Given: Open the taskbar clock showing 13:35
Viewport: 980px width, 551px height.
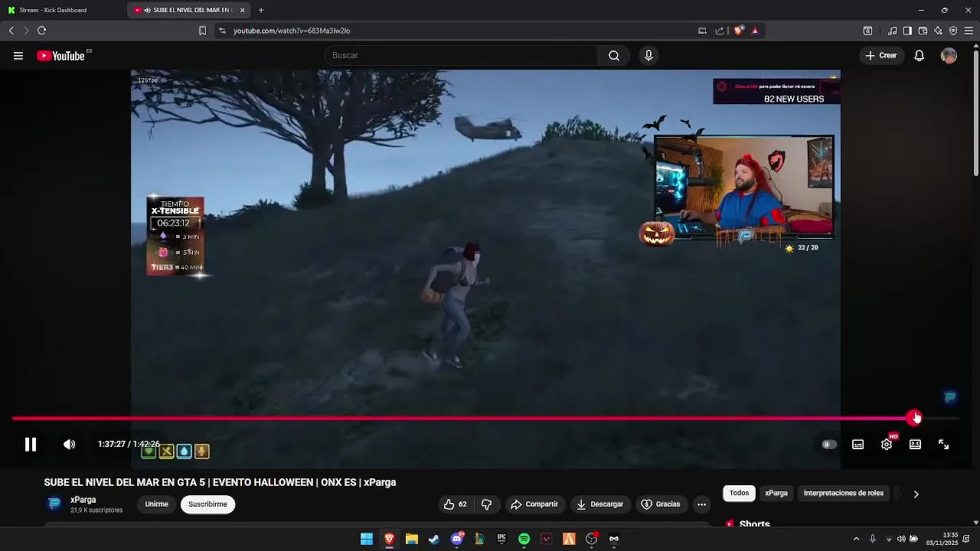Looking at the screenshot, I should click(x=943, y=539).
